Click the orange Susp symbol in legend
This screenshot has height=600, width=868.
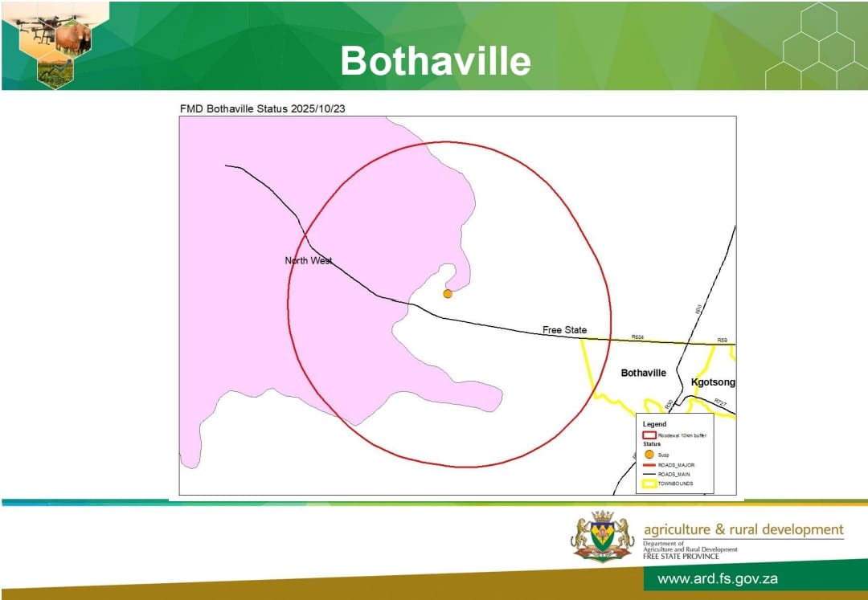(649, 455)
